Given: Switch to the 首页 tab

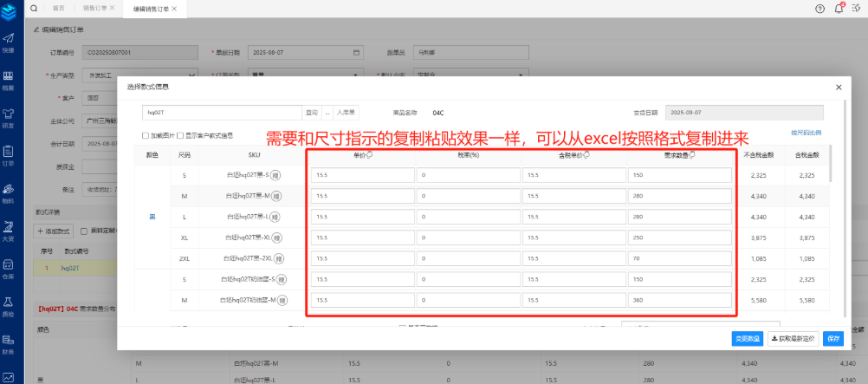Looking at the screenshot, I should [x=59, y=8].
